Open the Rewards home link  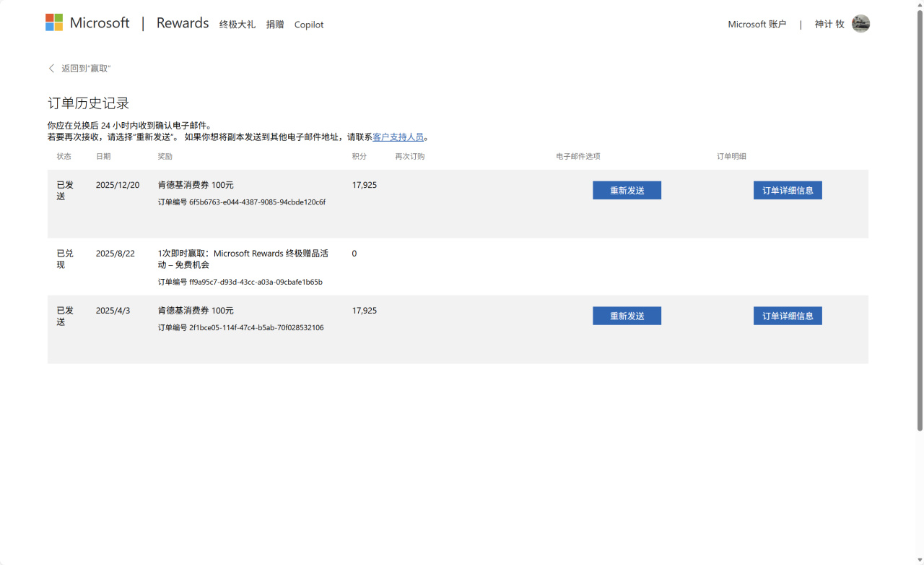183,23
